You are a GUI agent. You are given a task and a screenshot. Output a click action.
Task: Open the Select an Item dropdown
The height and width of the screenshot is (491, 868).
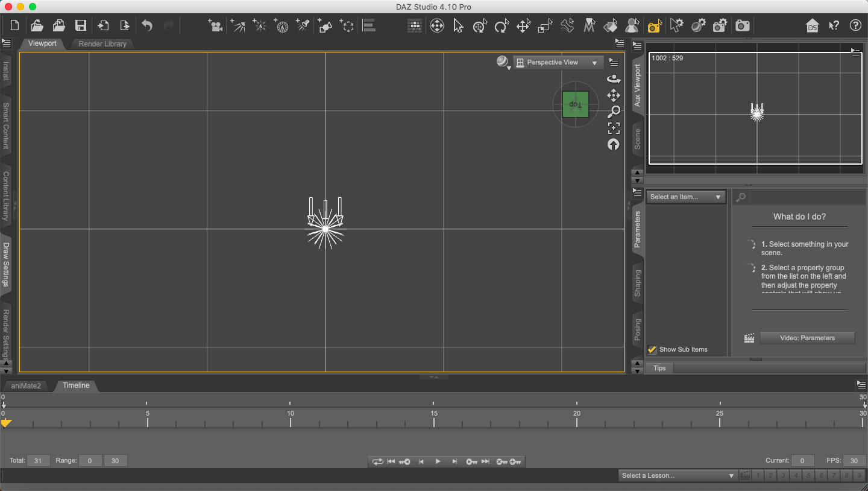point(686,197)
